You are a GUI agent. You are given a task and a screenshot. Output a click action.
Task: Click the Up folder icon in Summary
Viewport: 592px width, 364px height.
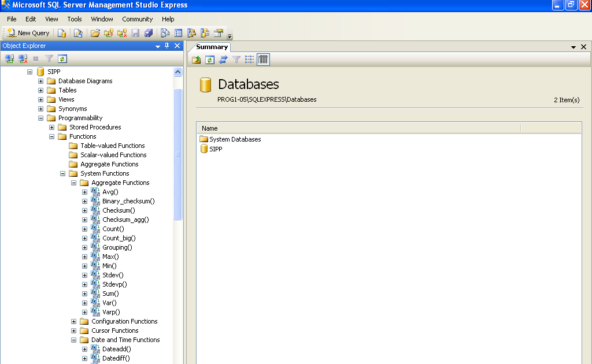[197, 60]
